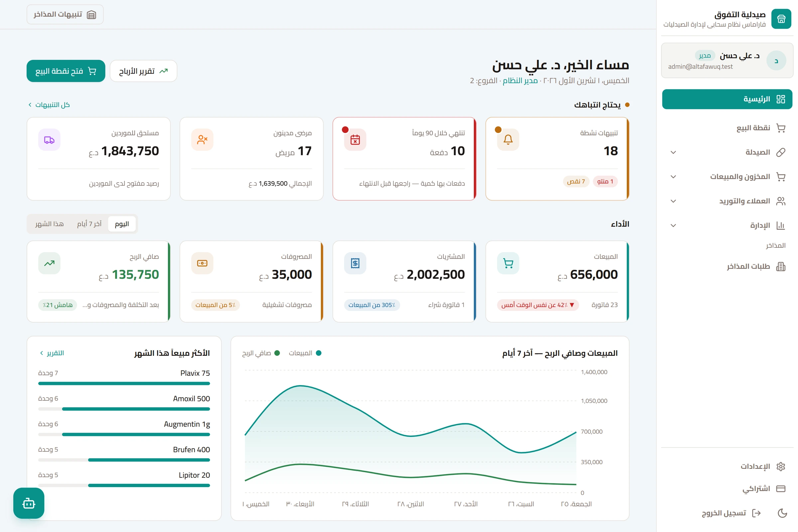The width and height of the screenshot is (798, 532).
Task: Toggle المبيعات legend dot in chart
Action: 319,353
